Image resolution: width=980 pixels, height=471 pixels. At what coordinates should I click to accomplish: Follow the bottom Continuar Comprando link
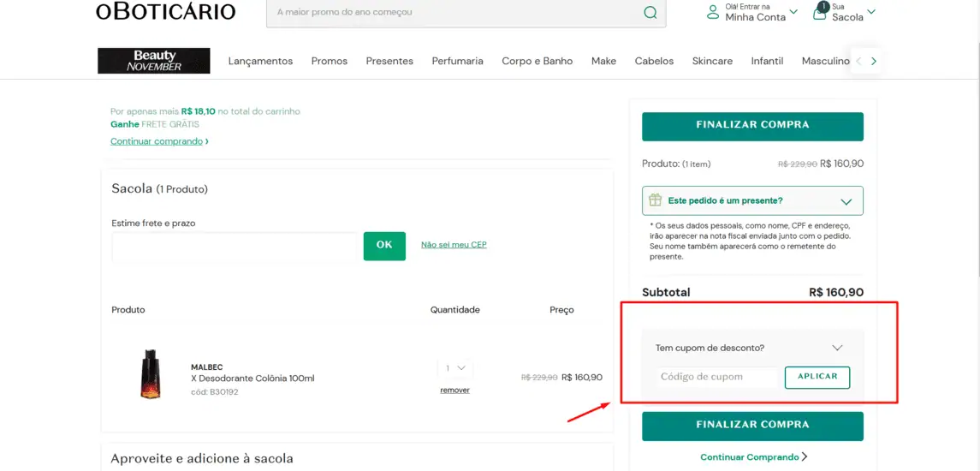click(x=754, y=457)
